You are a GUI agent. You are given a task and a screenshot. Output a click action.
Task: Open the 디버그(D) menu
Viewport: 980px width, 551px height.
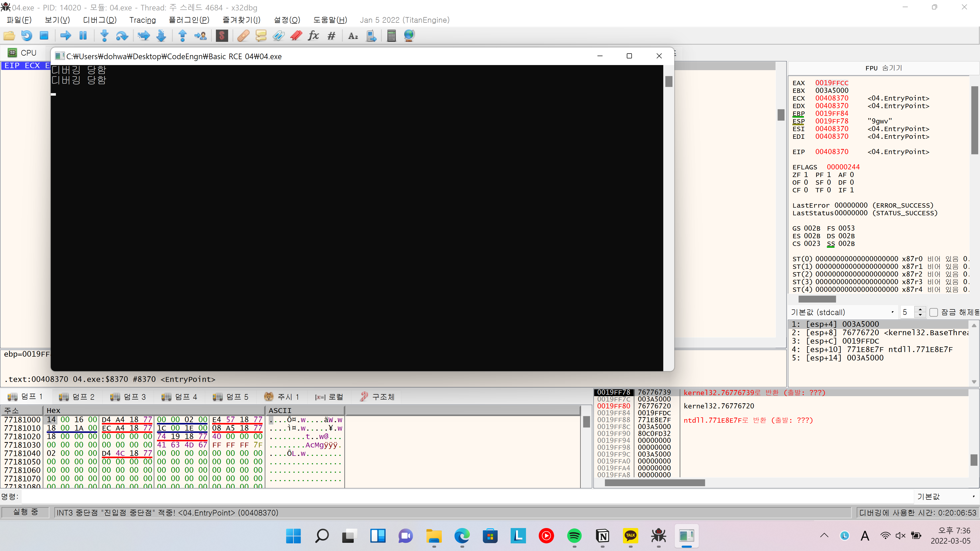coord(100,20)
